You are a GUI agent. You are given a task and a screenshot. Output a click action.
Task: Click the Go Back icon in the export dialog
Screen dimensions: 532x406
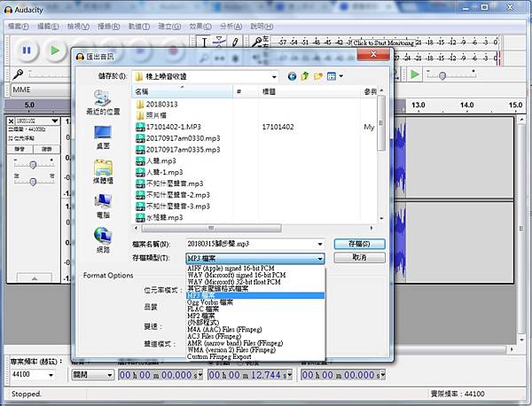point(292,76)
